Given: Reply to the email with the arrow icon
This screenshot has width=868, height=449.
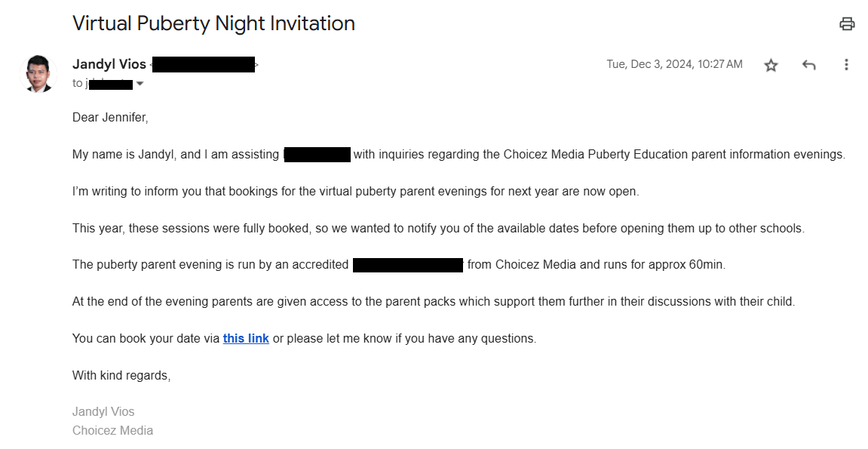Looking at the screenshot, I should [x=809, y=65].
